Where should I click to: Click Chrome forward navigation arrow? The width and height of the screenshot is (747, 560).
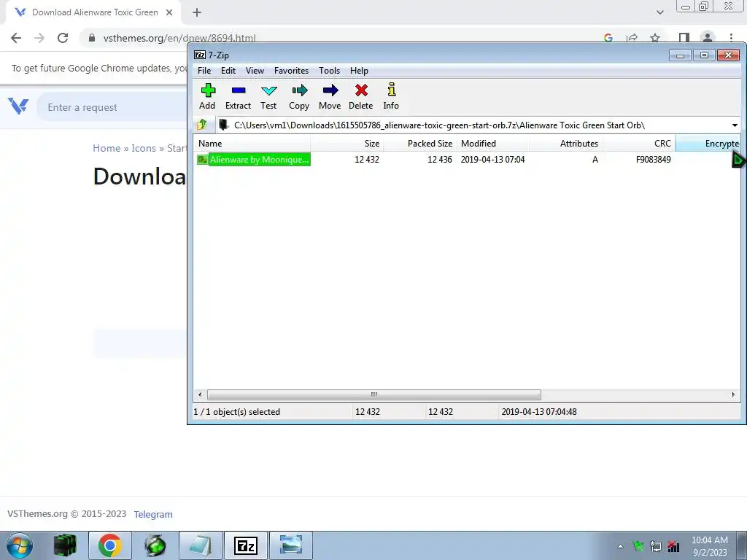[39, 38]
